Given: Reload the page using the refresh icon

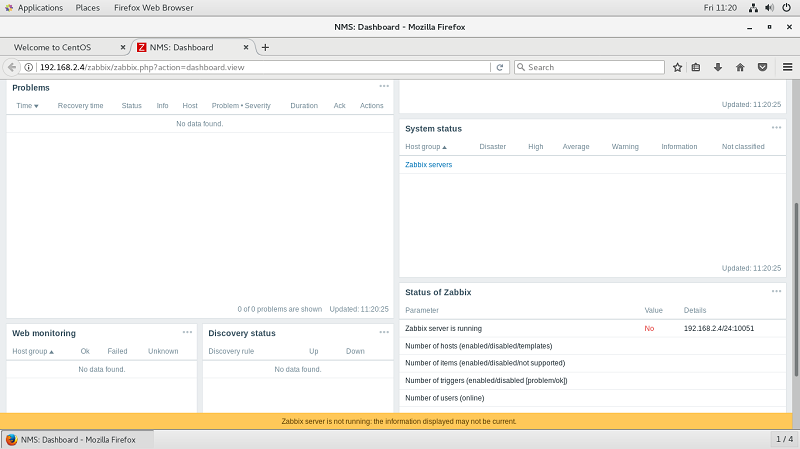Looking at the screenshot, I should click(500, 67).
